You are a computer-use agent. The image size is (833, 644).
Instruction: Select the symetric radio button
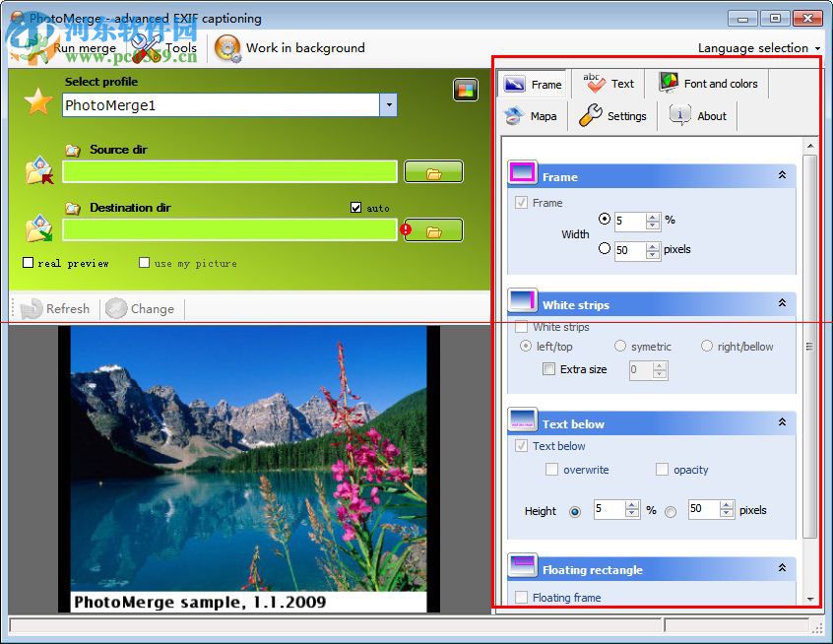(620, 346)
